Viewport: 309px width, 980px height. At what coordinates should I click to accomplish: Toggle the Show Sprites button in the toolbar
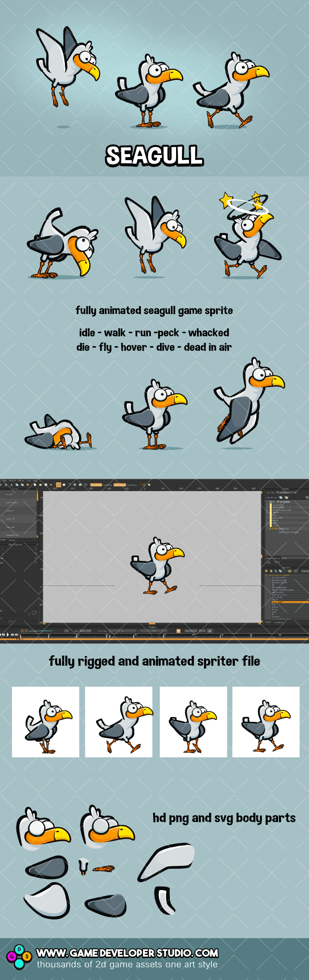point(120,484)
